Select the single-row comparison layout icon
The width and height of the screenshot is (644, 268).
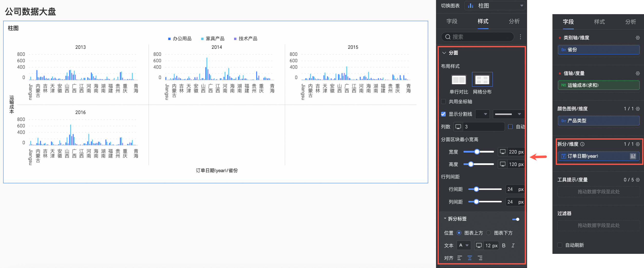coord(458,80)
